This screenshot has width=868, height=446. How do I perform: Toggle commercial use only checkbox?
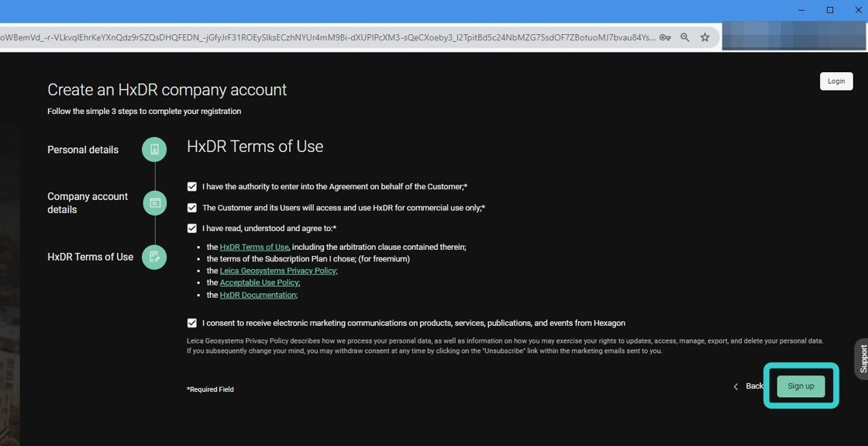192,208
